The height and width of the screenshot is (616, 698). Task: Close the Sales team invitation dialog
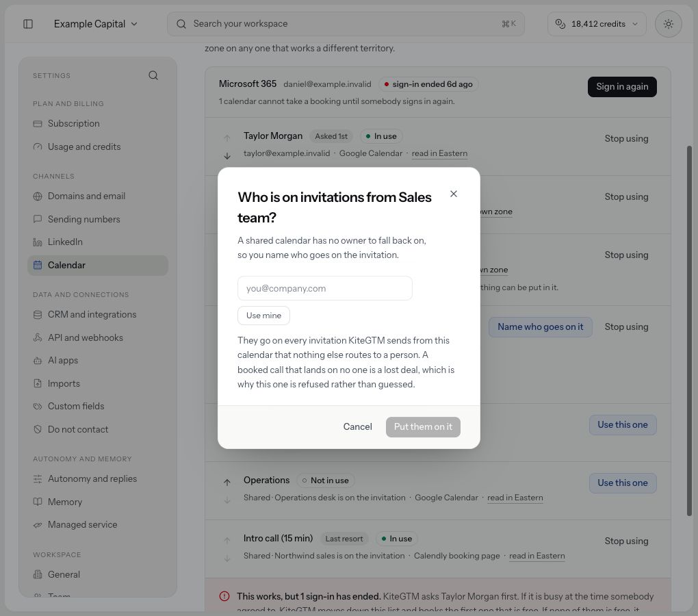pos(454,194)
